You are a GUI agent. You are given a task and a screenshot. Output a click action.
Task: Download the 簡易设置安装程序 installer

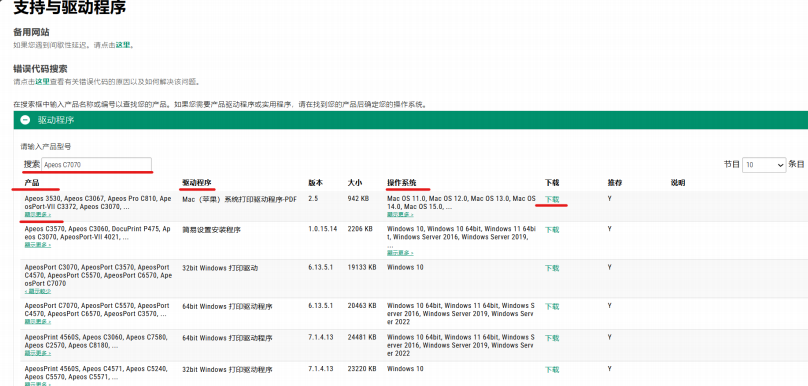[552, 230]
